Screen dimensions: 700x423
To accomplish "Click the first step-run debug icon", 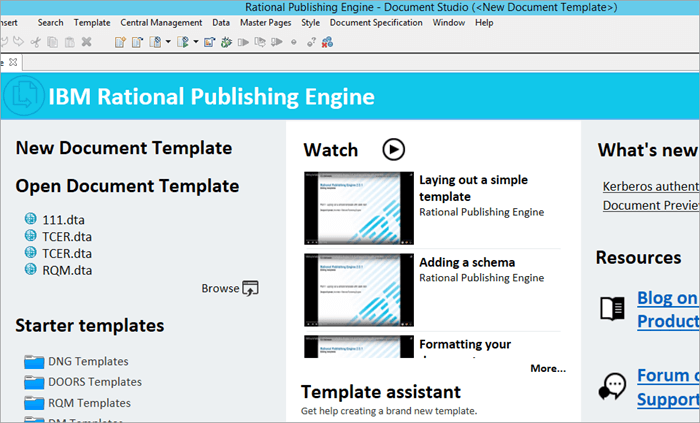I will point(243,42).
